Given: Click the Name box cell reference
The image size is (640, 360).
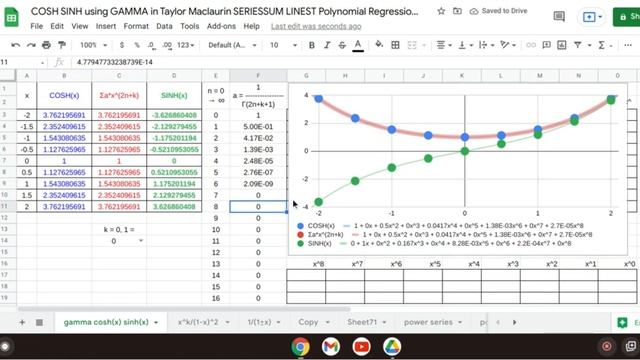Looking at the screenshot, I should [22, 62].
